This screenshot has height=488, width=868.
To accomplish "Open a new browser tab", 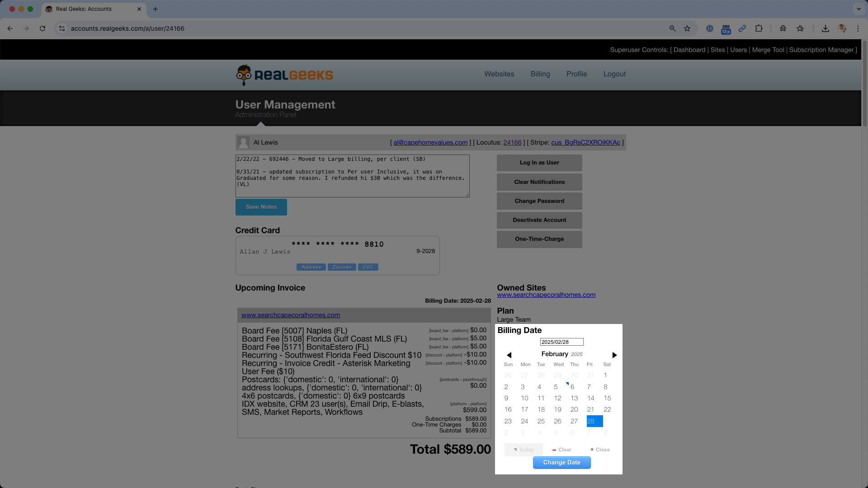I will coord(156,9).
